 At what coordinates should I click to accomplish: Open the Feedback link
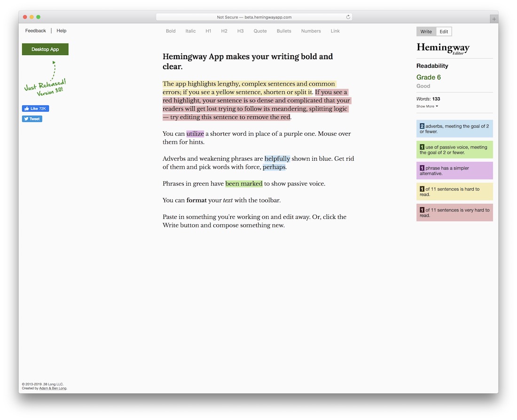(x=36, y=31)
